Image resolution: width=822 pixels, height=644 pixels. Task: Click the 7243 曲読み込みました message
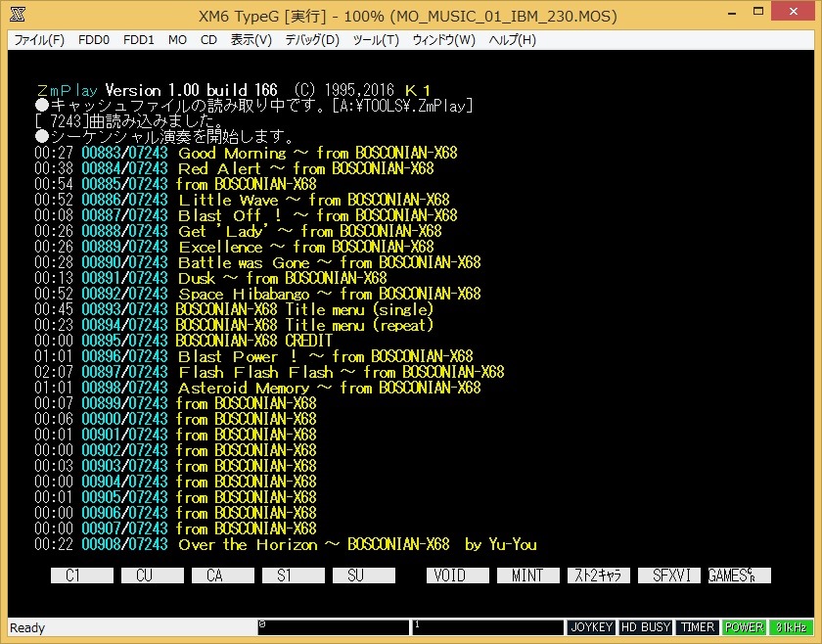coord(128,121)
